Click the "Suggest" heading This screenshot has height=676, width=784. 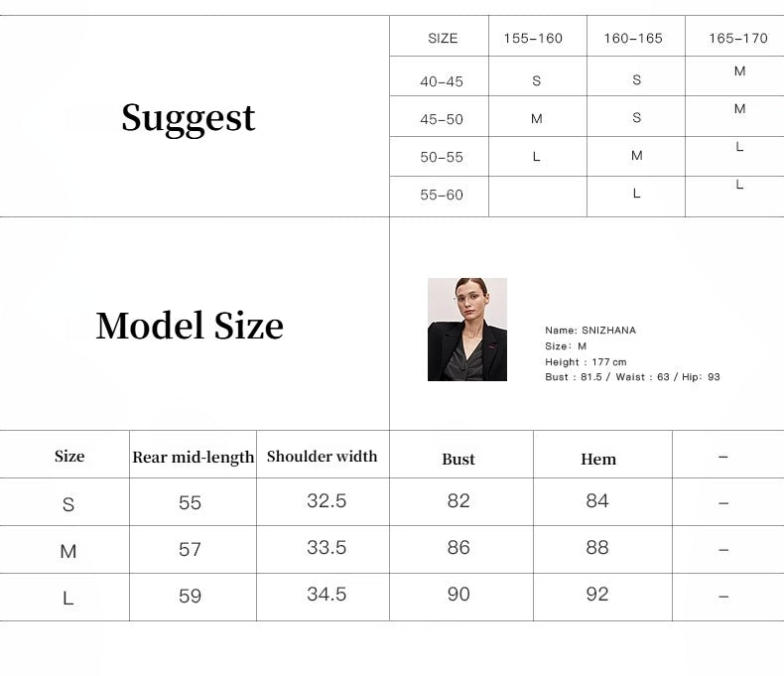pos(189,118)
